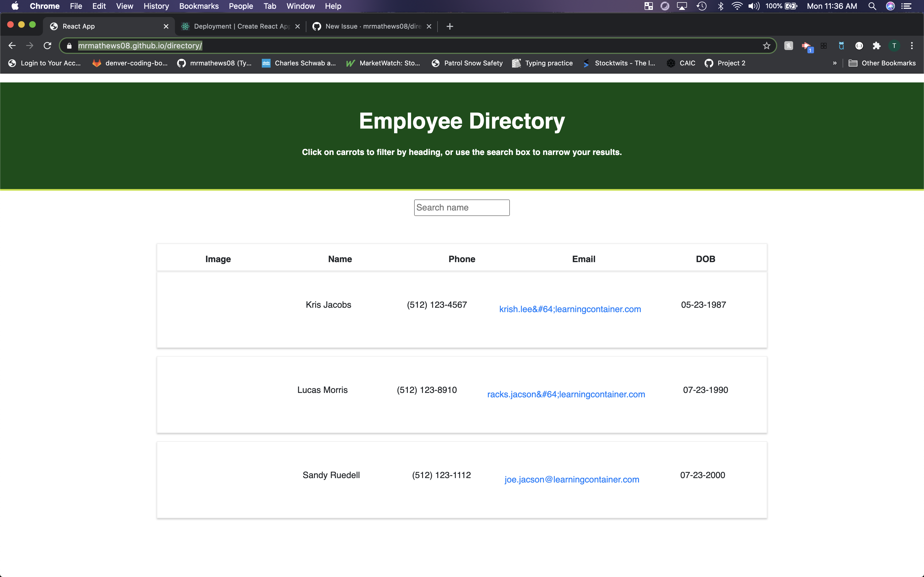Expand the bookmarks bar overflow chevron
Screen dimensions: 924x577
tap(835, 63)
